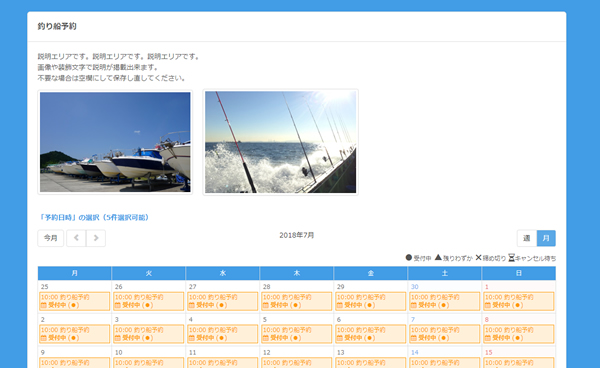Click the hourglass キャンセル待ち legend icon
Viewport: 600px width, 368px height.
click(511, 258)
